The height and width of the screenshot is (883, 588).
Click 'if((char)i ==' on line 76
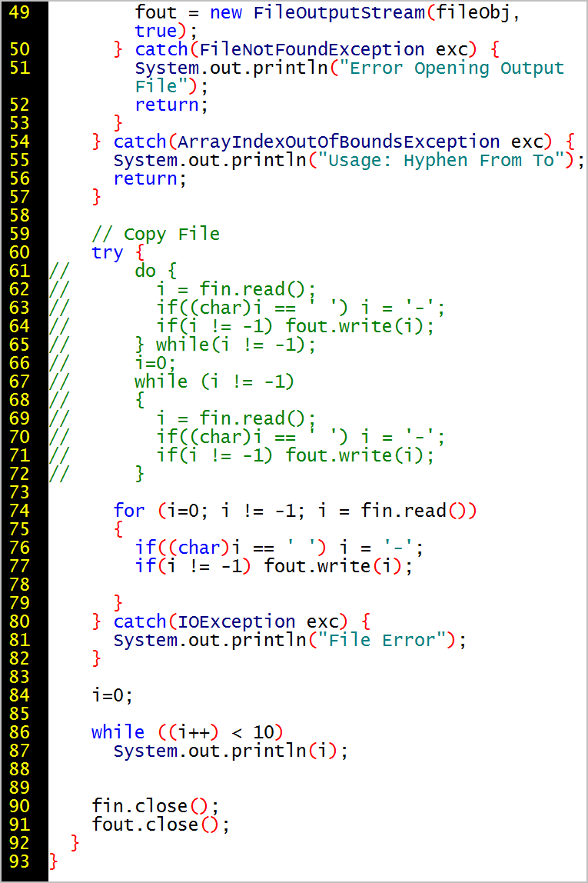pyautogui.click(x=204, y=548)
